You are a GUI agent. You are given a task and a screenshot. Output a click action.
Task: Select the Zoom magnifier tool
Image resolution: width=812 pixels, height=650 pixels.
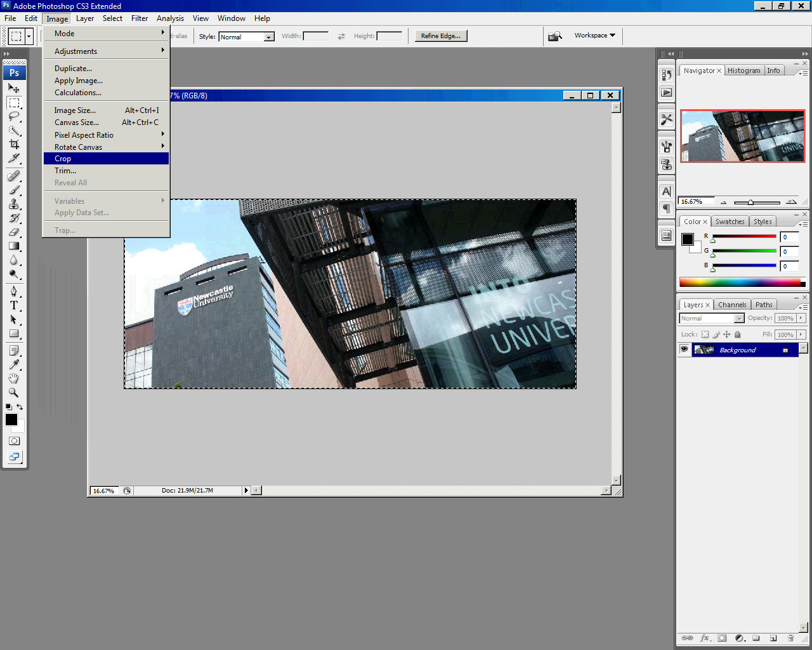[x=14, y=392]
